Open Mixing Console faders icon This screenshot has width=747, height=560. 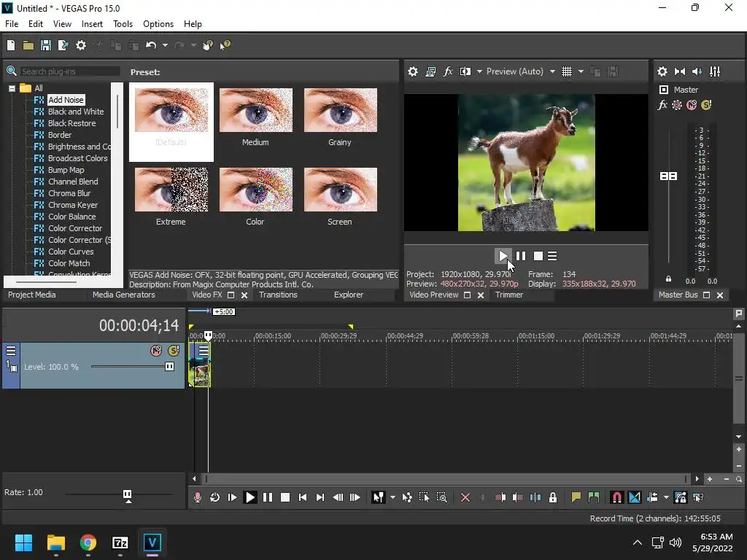(715, 71)
